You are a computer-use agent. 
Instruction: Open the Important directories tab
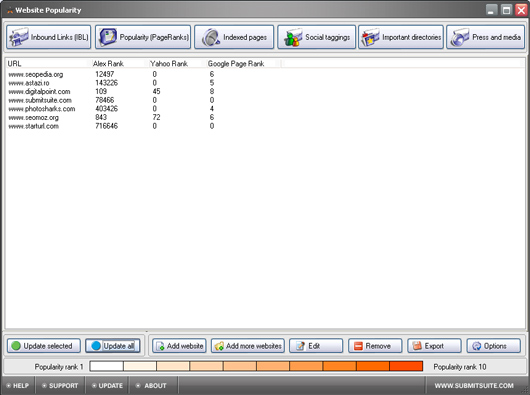click(x=401, y=37)
